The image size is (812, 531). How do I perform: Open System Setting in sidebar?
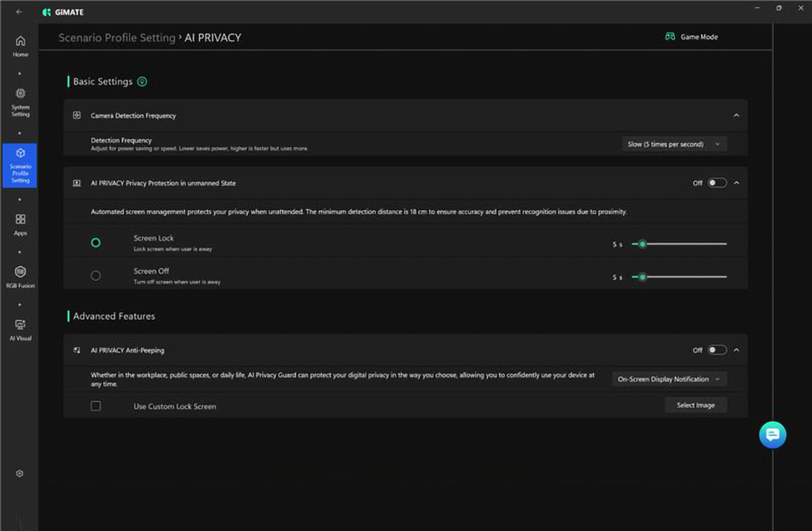(x=20, y=103)
